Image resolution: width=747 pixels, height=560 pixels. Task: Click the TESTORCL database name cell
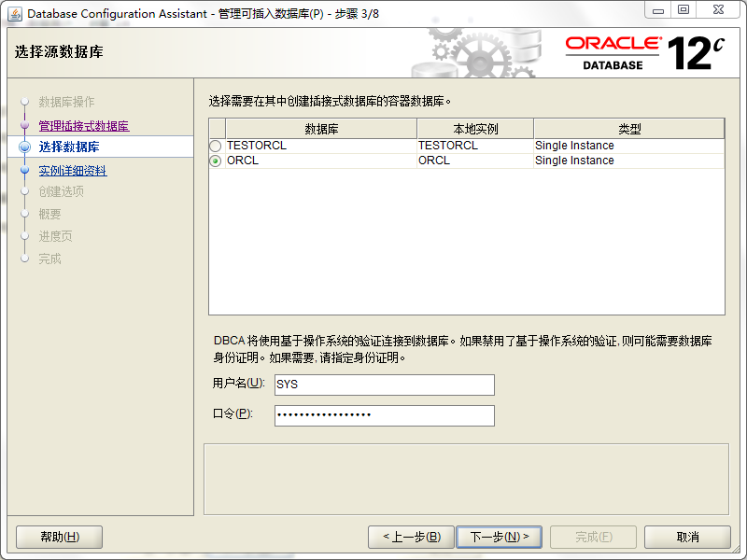point(321,146)
